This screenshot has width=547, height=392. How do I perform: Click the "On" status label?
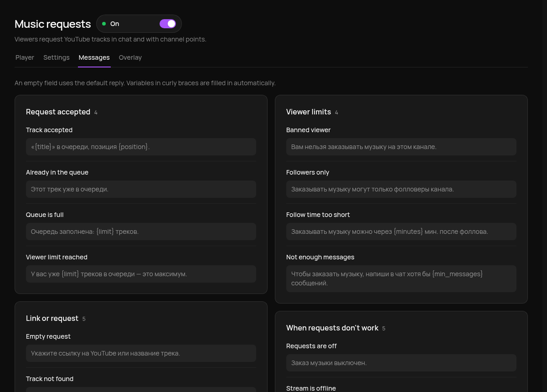click(114, 24)
